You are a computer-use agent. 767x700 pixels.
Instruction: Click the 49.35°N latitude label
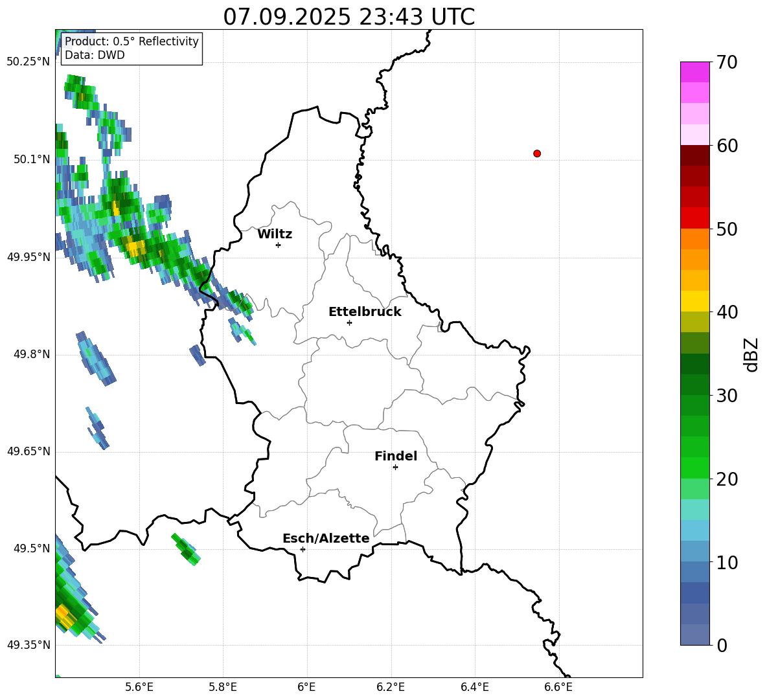click(x=29, y=645)
